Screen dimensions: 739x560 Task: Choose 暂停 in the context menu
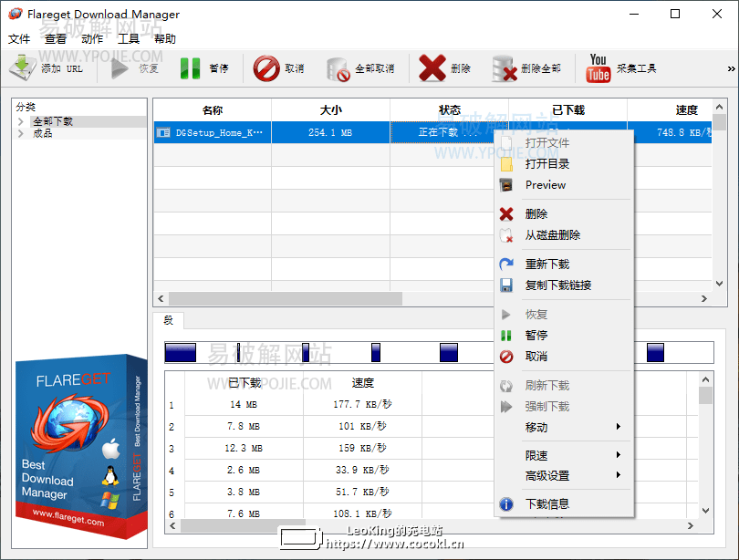[x=536, y=336]
